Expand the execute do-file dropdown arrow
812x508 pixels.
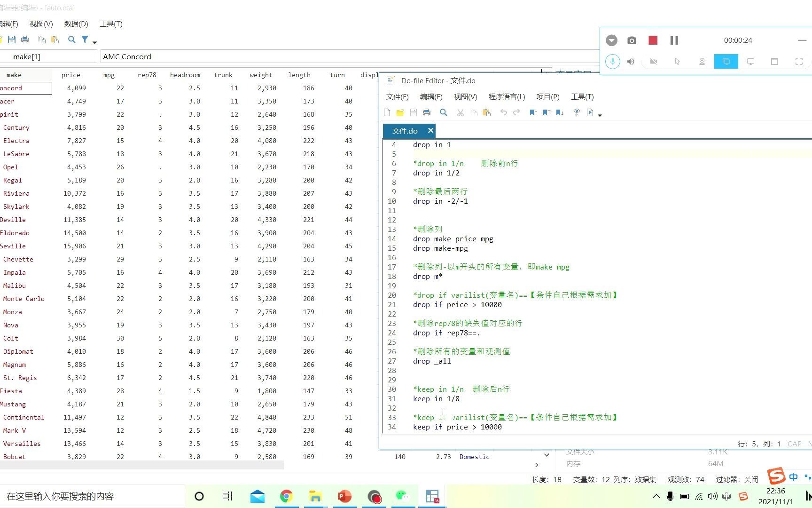pyautogui.click(x=600, y=115)
